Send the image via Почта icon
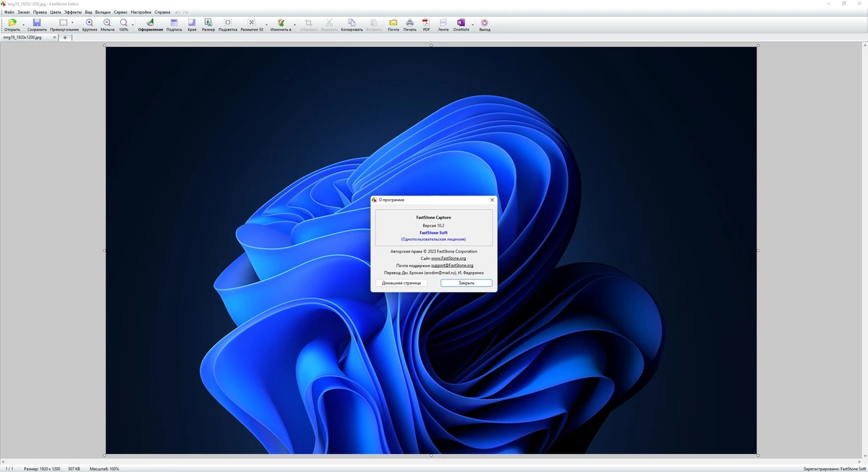Image resolution: width=868 pixels, height=472 pixels. coord(393,25)
